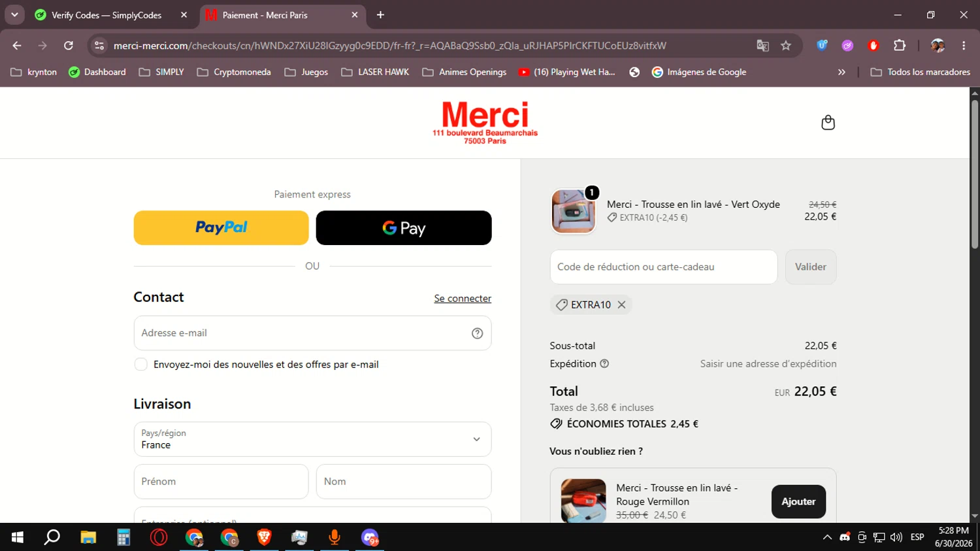
Task: Remove the EXTRA10 discount code tag
Action: click(x=621, y=305)
